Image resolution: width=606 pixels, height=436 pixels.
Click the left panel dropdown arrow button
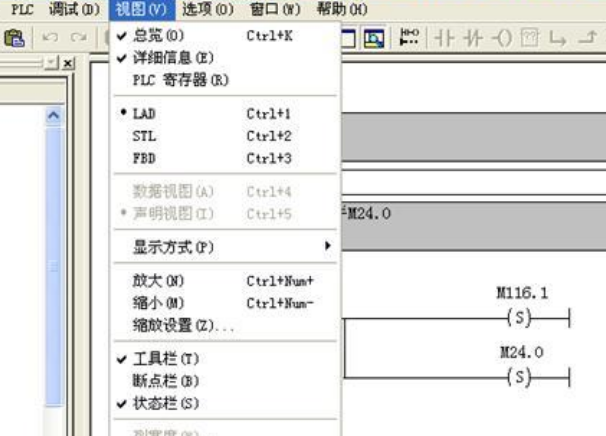[52, 62]
